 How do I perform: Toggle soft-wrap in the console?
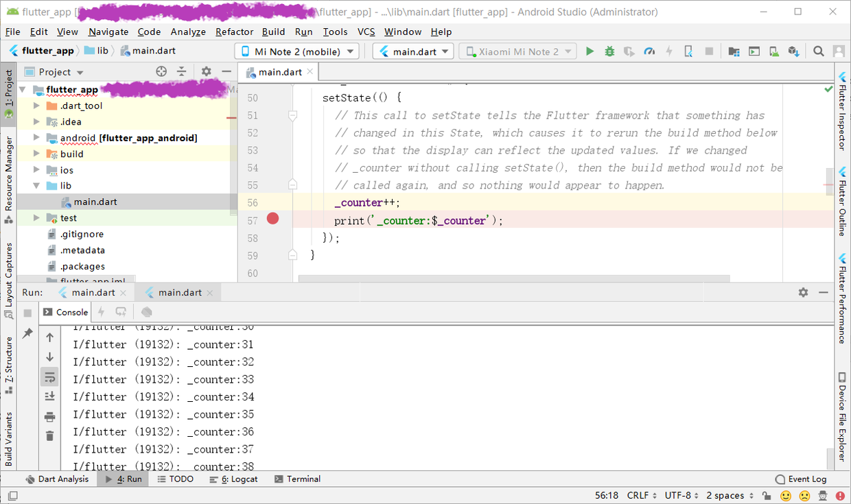pos(49,376)
